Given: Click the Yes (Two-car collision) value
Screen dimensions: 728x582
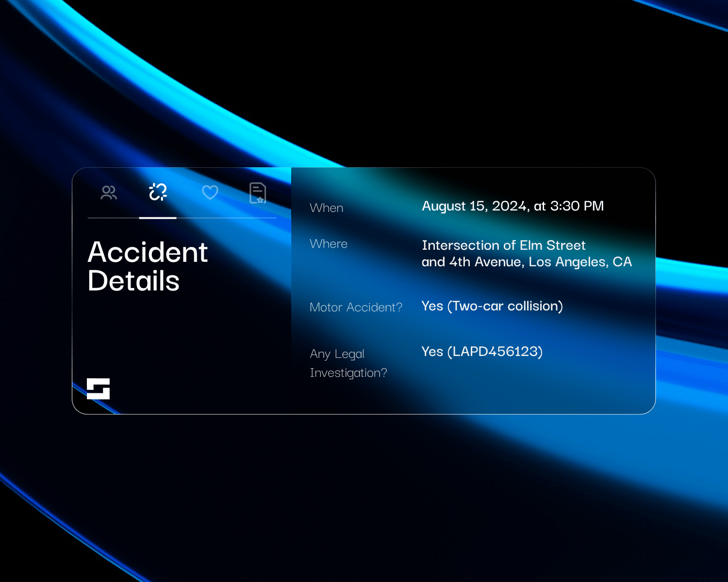Looking at the screenshot, I should click(492, 306).
